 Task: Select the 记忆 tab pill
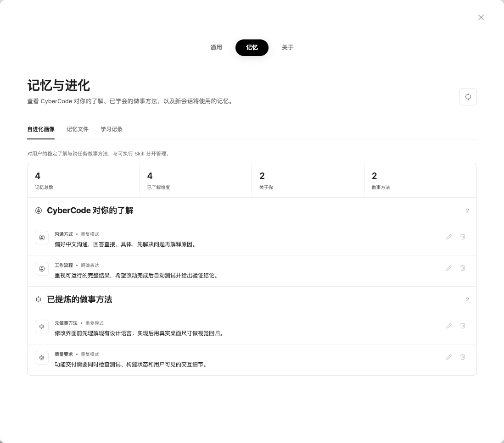(252, 48)
